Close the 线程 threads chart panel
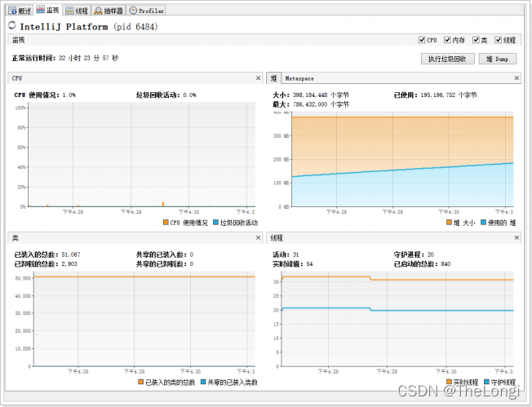The height and width of the screenshot is (407, 532). click(x=516, y=237)
